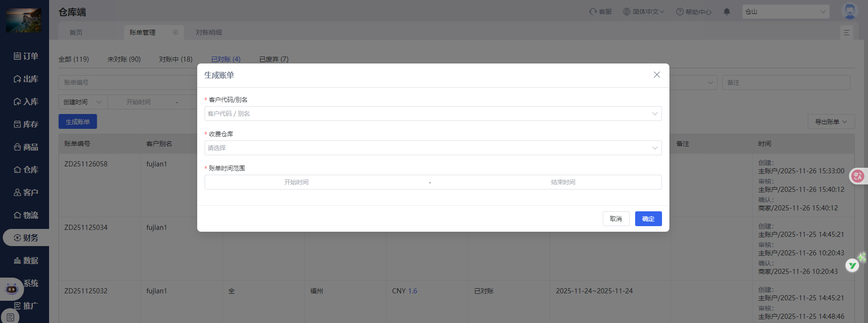Filter by 未对账 (90) status tab
Image resolution: width=868 pixels, height=323 pixels.
click(x=124, y=59)
